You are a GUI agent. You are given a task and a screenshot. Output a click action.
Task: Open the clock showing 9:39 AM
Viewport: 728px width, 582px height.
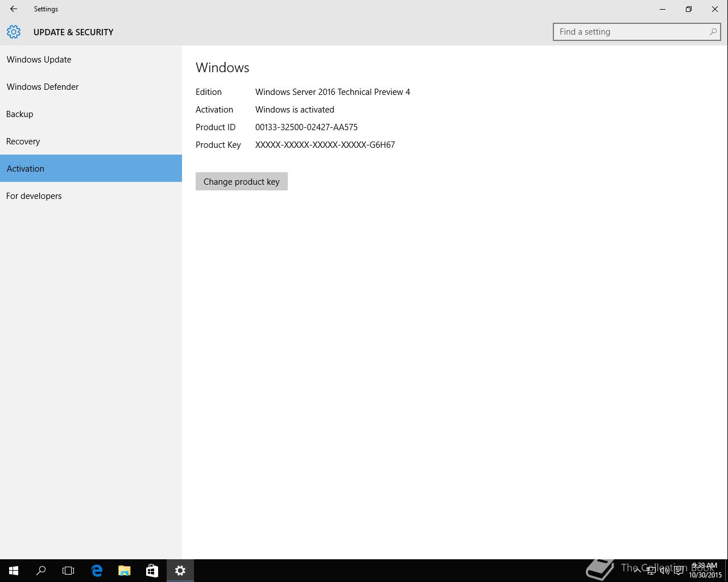[705, 571]
